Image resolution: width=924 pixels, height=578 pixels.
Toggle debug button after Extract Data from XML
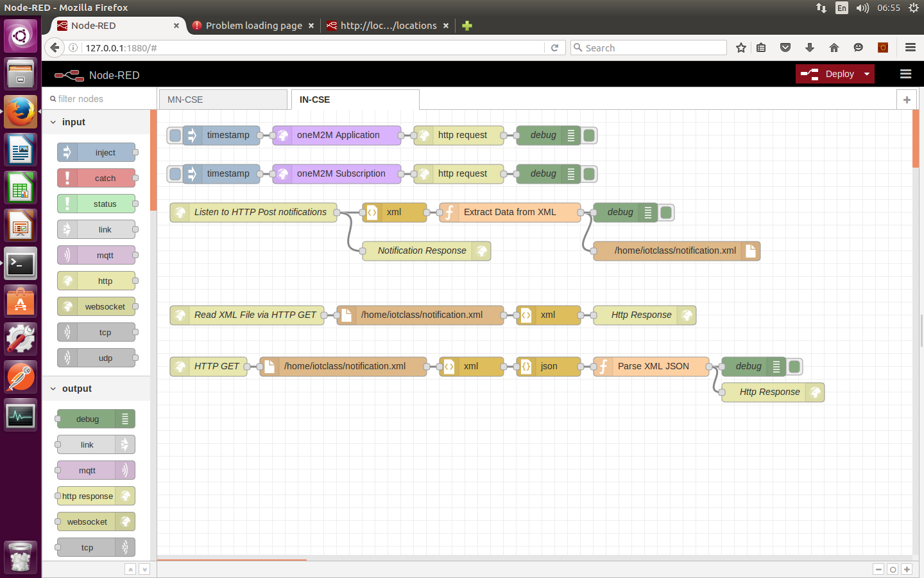[x=666, y=213]
